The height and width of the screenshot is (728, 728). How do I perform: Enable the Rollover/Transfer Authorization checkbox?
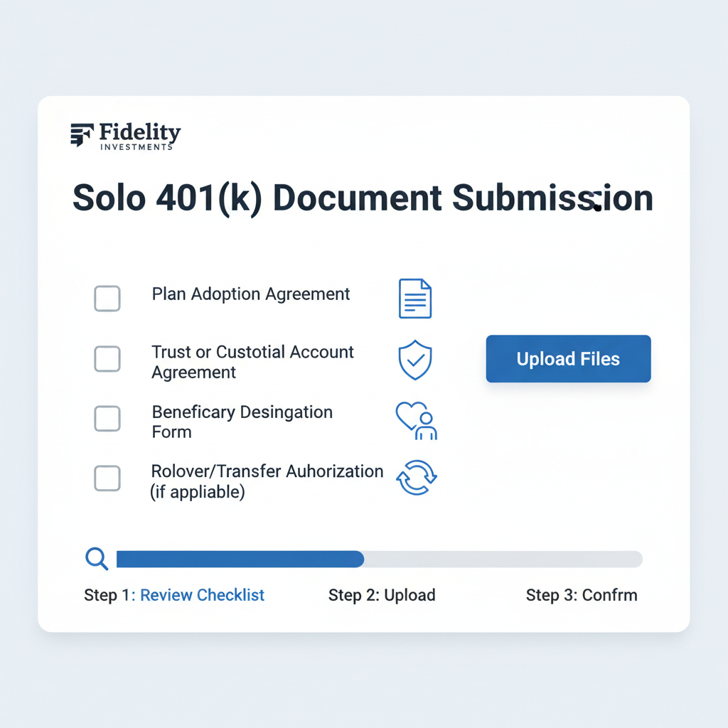(x=107, y=478)
